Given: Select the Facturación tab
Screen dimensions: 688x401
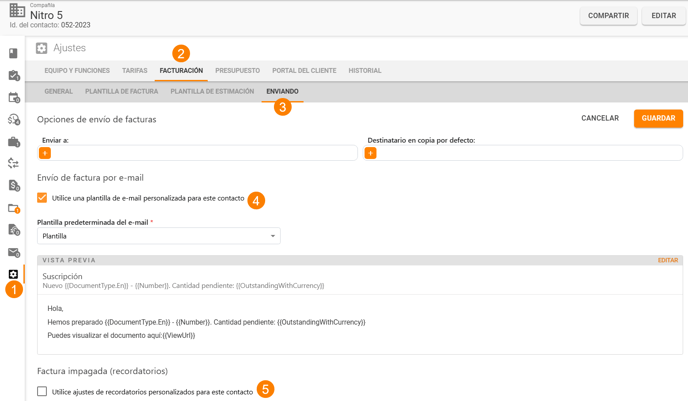Looking at the screenshot, I should 181,71.
